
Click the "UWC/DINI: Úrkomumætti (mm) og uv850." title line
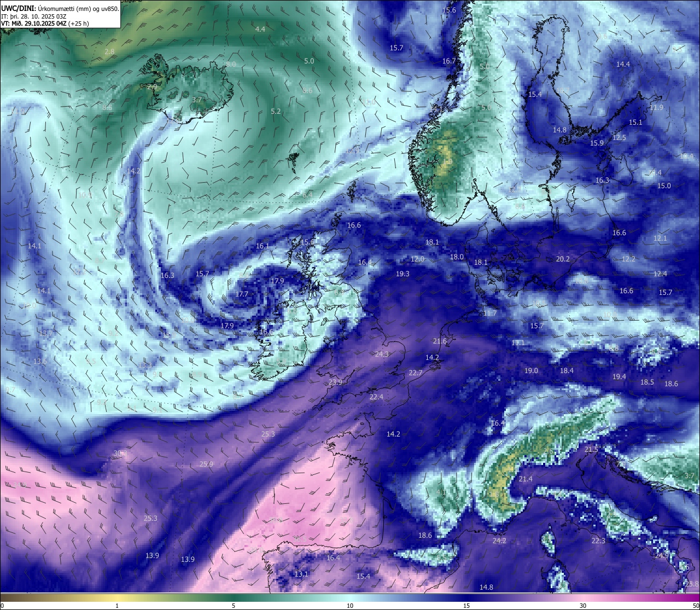pos(60,8)
